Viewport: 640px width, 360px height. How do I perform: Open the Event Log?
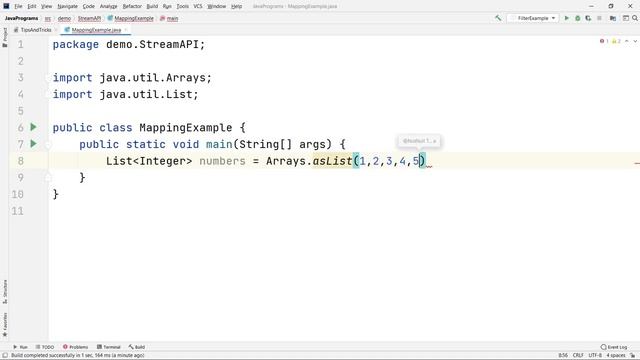[x=614, y=347]
